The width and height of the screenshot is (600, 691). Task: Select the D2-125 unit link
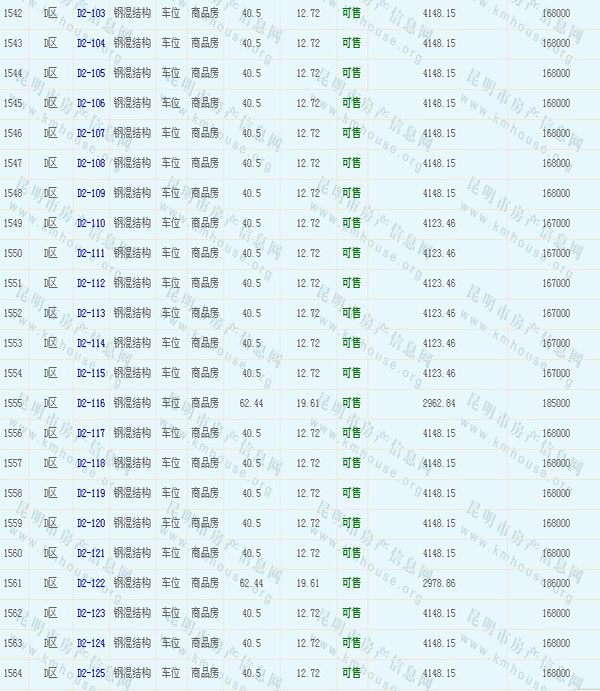click(90, 674)
